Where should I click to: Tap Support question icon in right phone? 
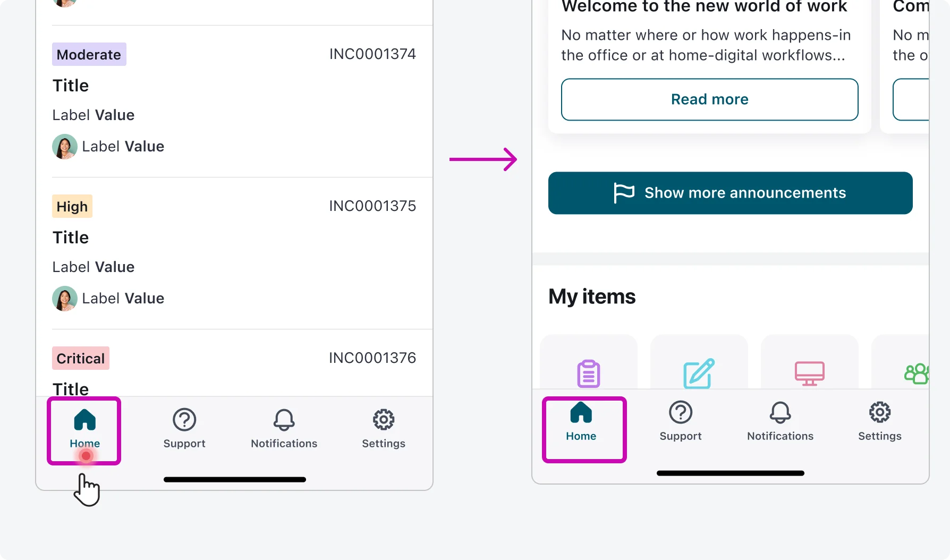(681, 413)
